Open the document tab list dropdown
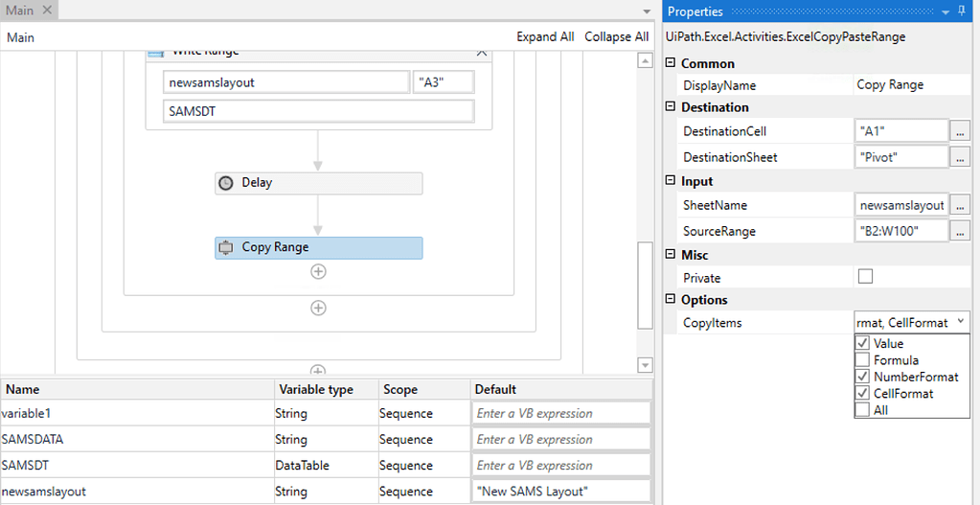980x505 pixels. click(647, 11)
